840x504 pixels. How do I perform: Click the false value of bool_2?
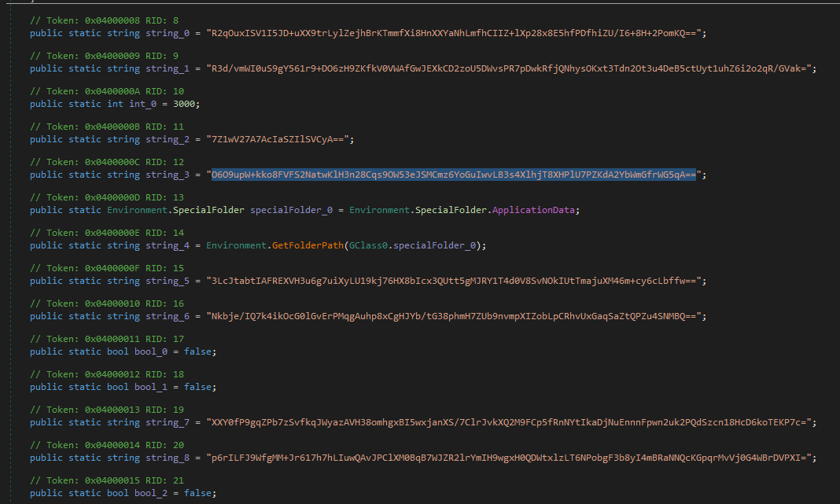pyautogui.click(x=197, y=493)
